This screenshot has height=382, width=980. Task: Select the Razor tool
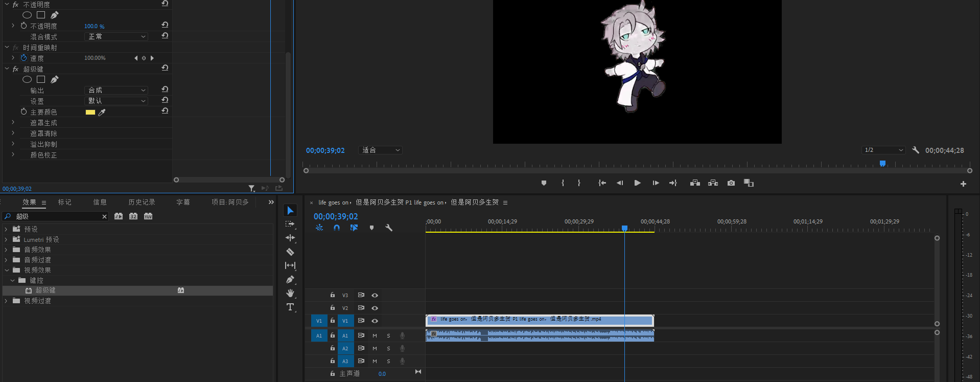tap(290, 252)
